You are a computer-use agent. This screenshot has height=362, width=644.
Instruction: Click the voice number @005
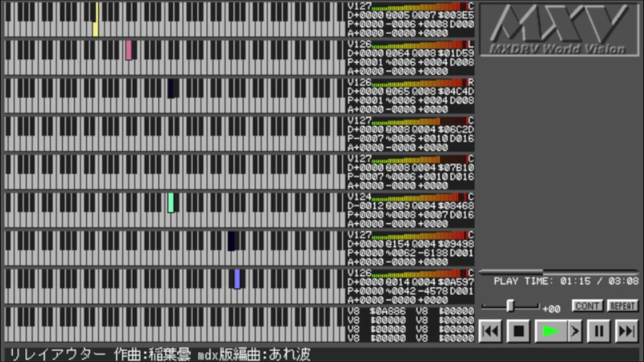[398, 15]
